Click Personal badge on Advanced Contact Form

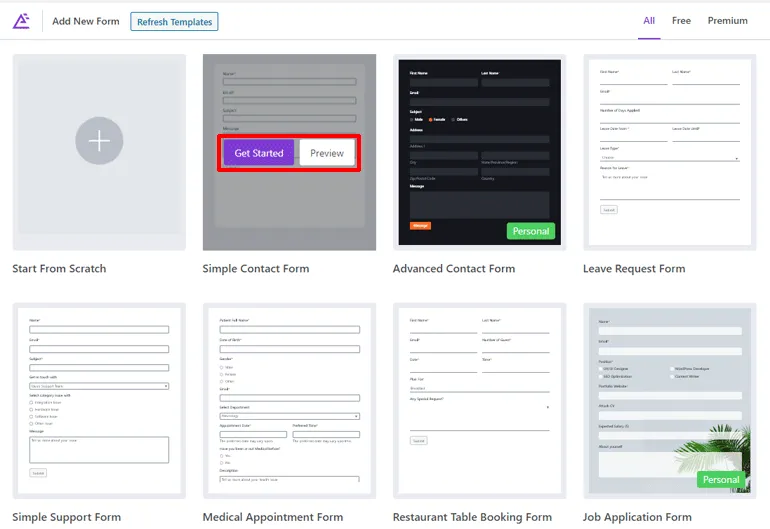pyautogui.click(x=530, y=231)
